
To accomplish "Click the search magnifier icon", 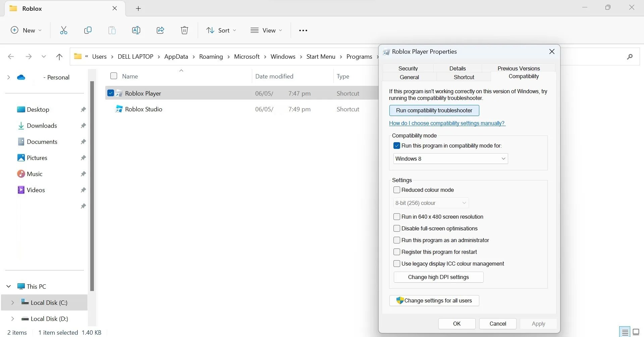I will pyautogui.click(x=630, y=57).
